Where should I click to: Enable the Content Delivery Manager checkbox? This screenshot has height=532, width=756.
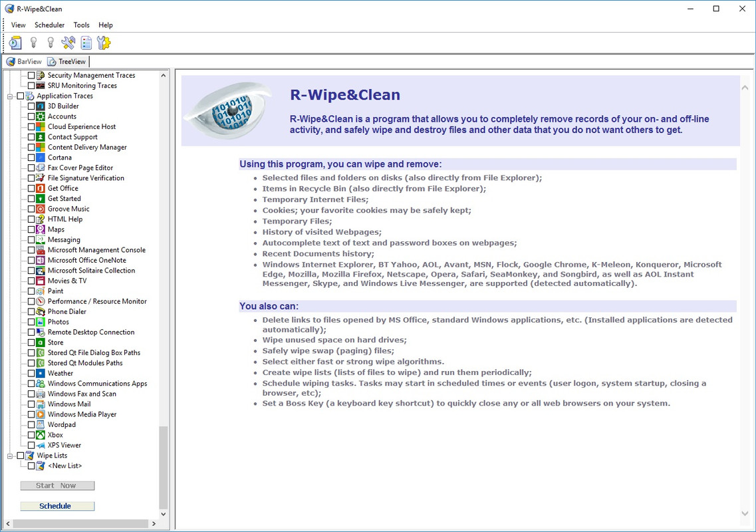31,147
